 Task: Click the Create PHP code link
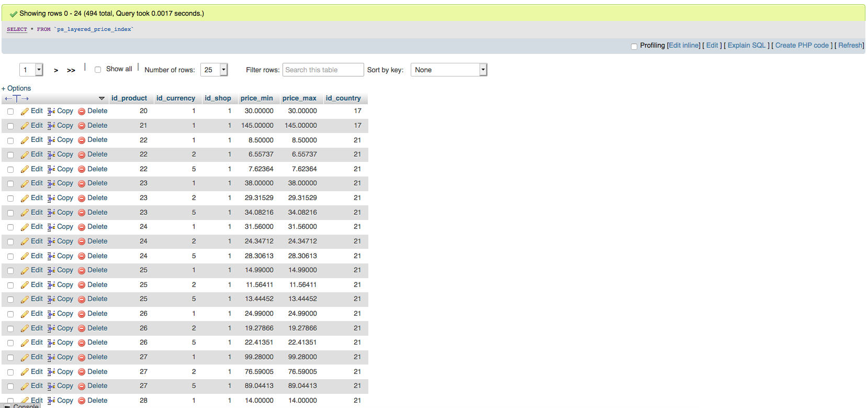pyautogui.click(x=802, y=46)
